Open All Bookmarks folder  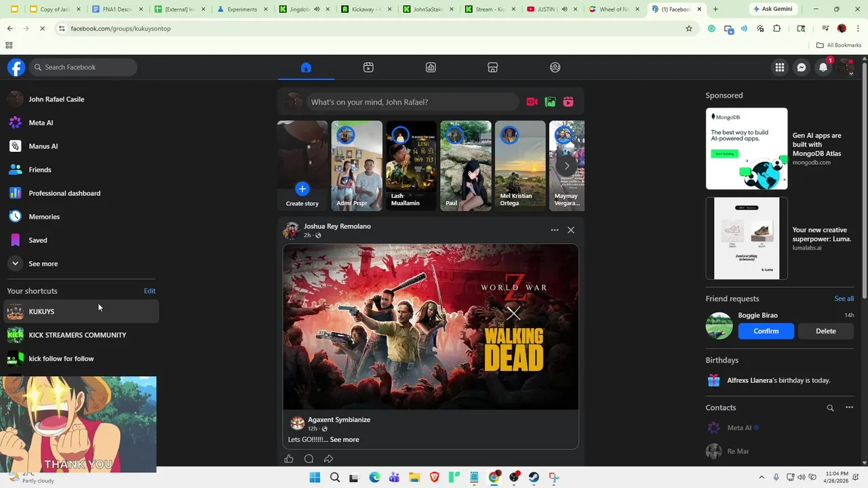pyautogui.click(x=839, y=45)
